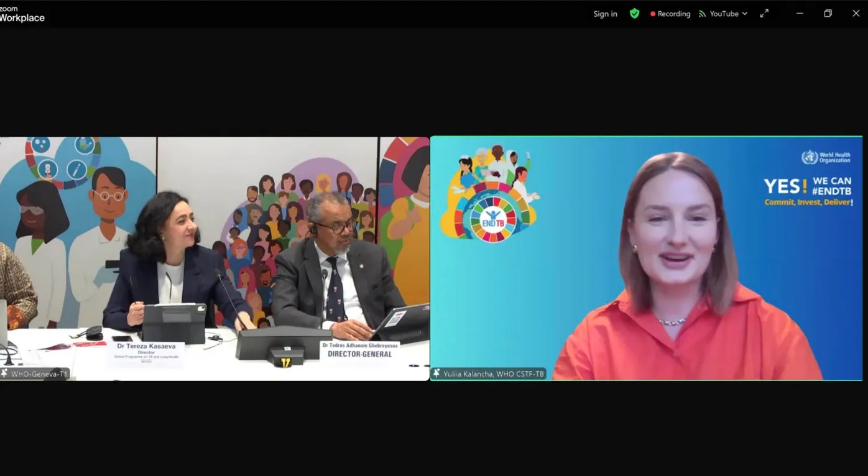Minimize the Zoom Workplace window

tap(800, 13)
